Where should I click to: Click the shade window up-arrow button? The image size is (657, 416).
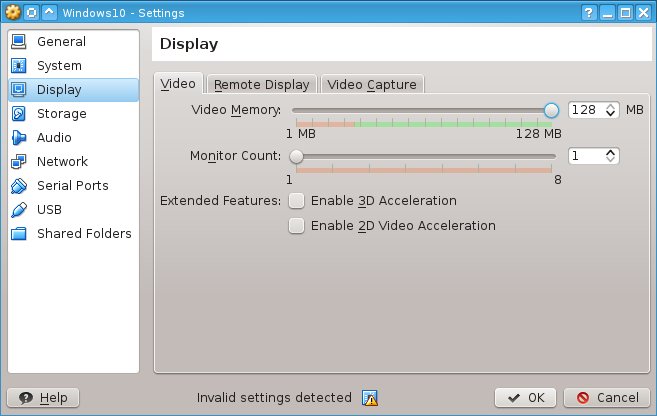(x=49, y=13)
